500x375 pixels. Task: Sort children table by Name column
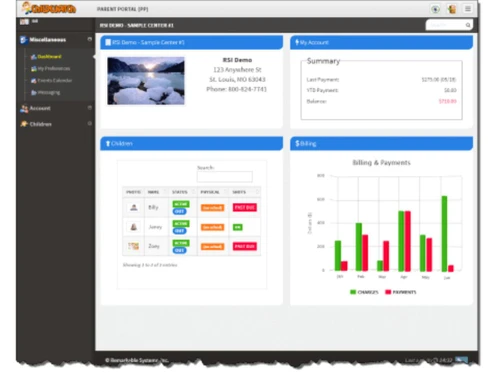pyautogui.click(x=156, y=192)
